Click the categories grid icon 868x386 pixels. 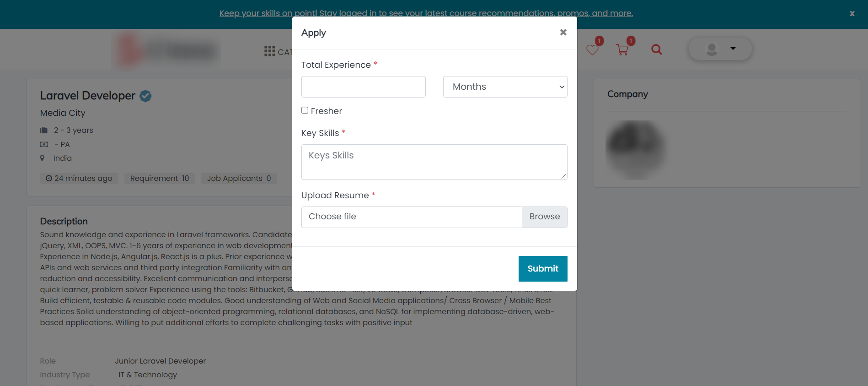pos(269,51)
